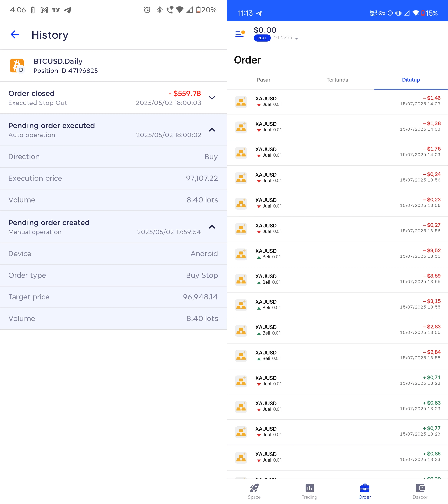
Task: Select the +$0,71 profit amount
Action: coord(432,377)
